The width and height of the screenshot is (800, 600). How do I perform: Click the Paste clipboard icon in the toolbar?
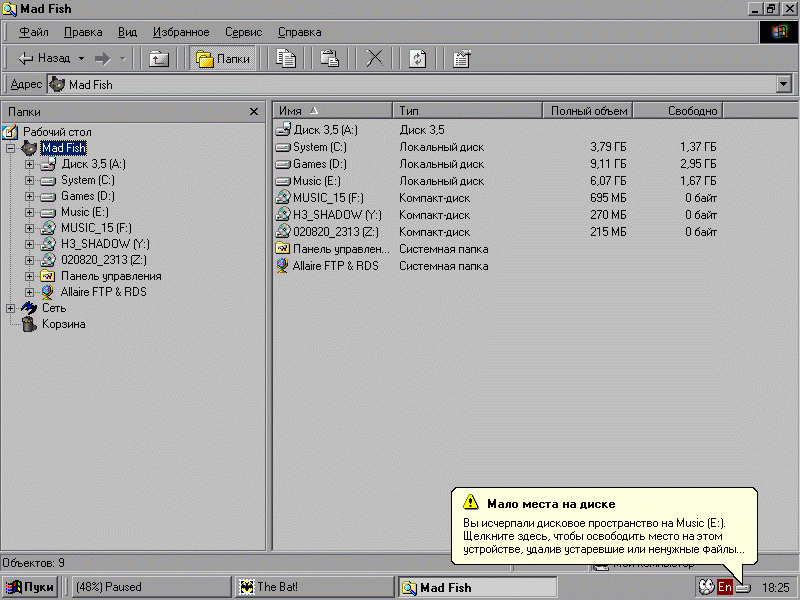point(329,59)
